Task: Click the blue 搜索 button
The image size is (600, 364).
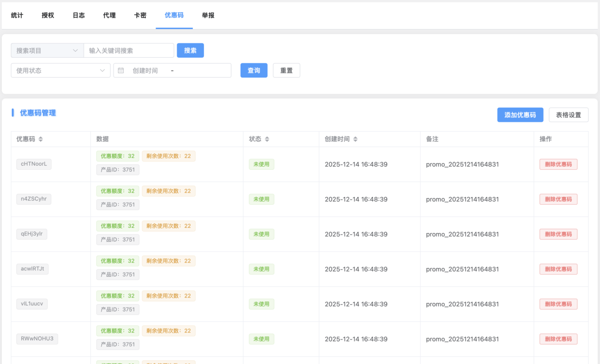Action: [190, 51]
